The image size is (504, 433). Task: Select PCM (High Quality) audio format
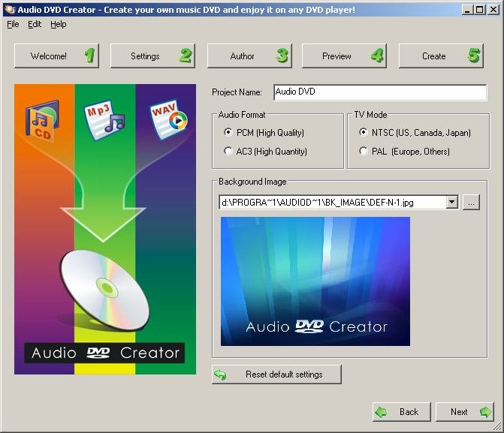[264, 132]
